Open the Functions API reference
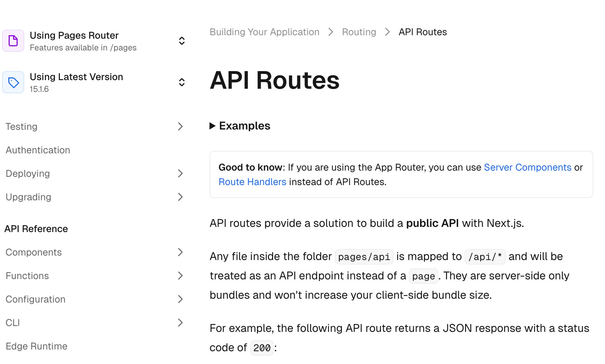The width and height of the screenshot is (605, 364). pyautogui.click(x=27, y=276)
